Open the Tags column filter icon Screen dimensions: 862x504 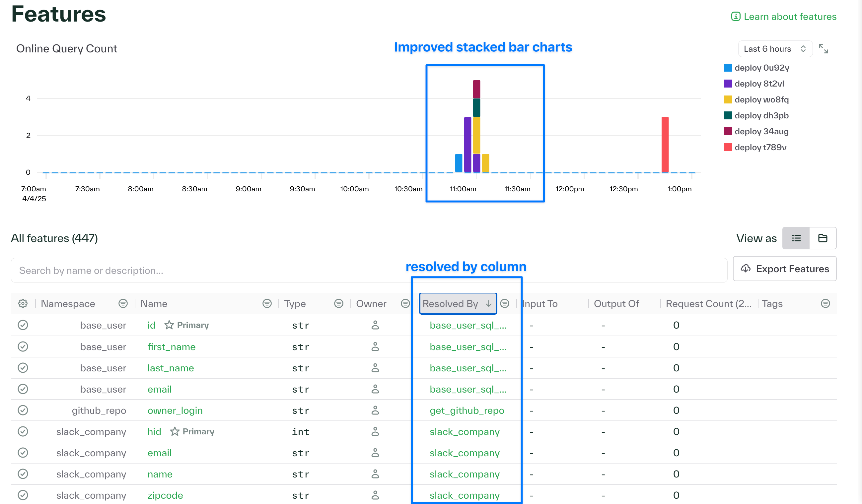825,303
